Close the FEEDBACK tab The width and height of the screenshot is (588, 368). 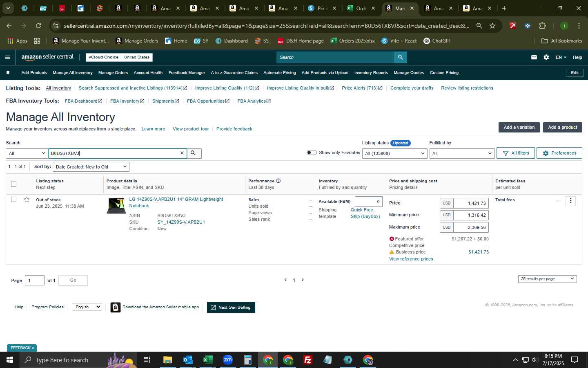tap(33, 348)
